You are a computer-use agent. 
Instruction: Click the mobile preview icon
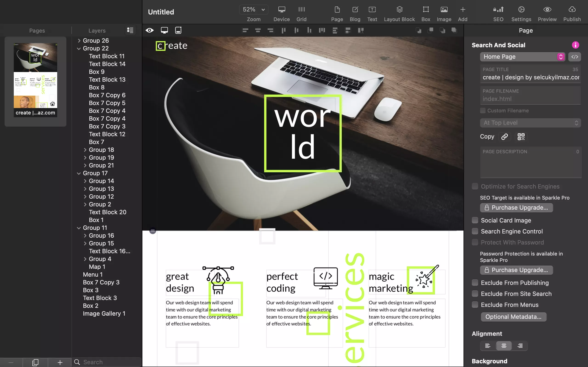tap(178, 30)
